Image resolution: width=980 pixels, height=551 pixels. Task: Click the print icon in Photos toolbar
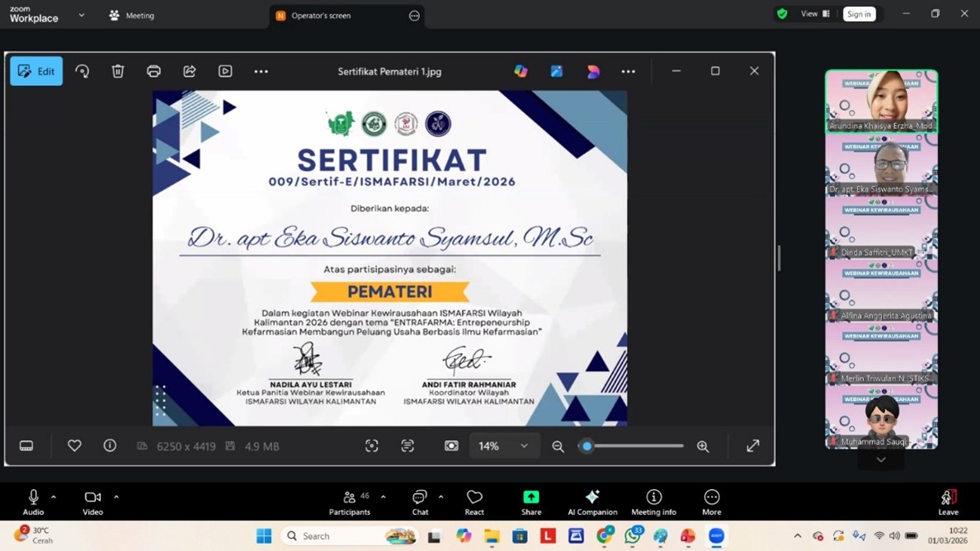pyautogui.click(x=153, y=72)
